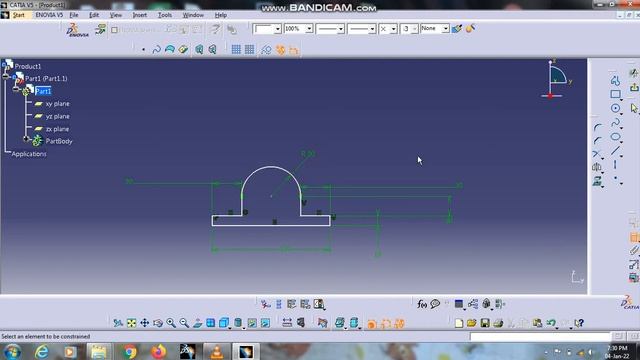
Task: Collapse the Product1 root node
Action: point(5,76)
